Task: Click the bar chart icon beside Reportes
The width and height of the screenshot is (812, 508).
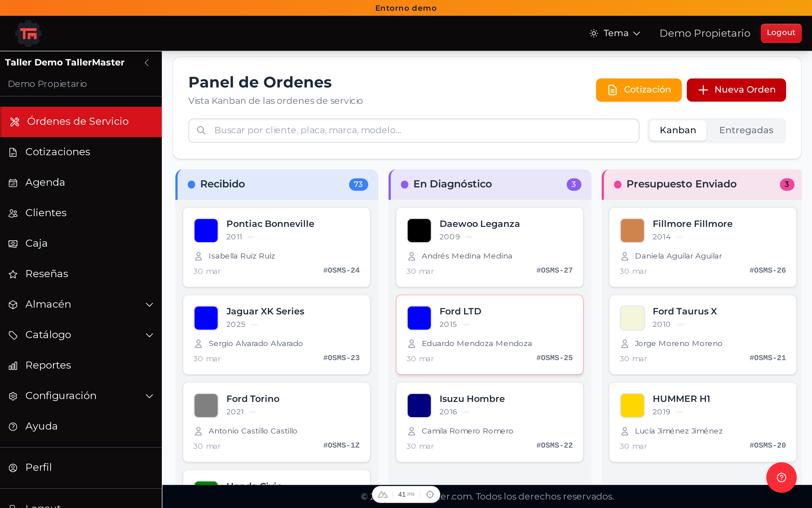Action: click(13, 366)
